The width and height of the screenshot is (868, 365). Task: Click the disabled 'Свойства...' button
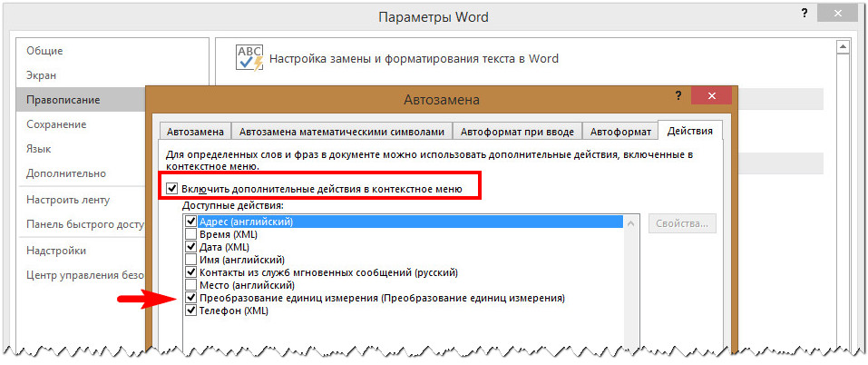point(682,223)
